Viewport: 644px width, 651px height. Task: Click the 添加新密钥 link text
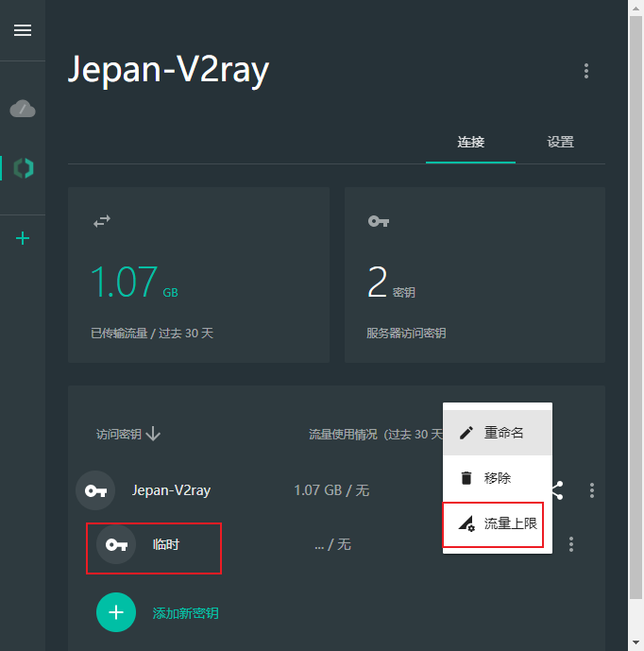tap(185, 613)
